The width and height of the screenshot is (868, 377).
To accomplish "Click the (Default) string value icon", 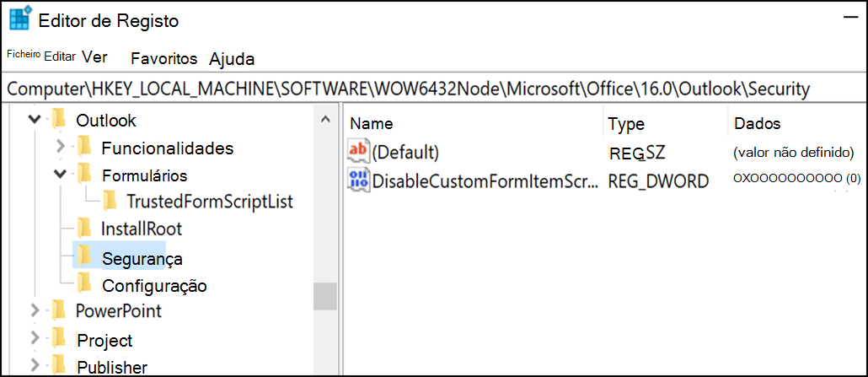I will 357,151.
